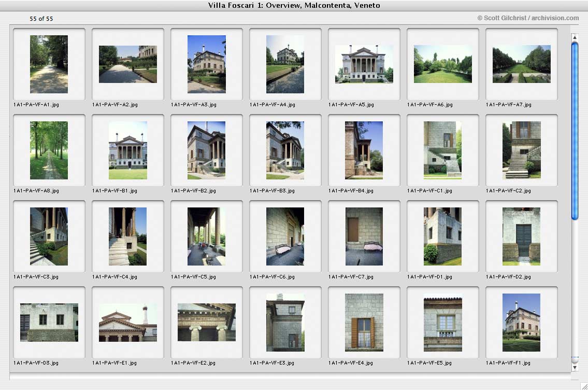Select the thumbnail image for 1A1-PA-VF-B3.jpg
Viewport: 588px width, 390px height.
pyautogui.click(x=285, y=150)
